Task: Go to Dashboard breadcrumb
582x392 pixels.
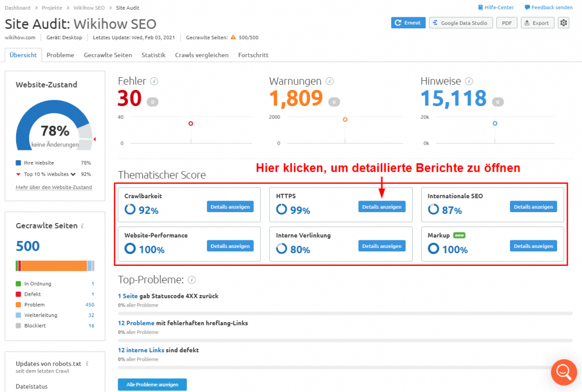Action: pos(17,8)
